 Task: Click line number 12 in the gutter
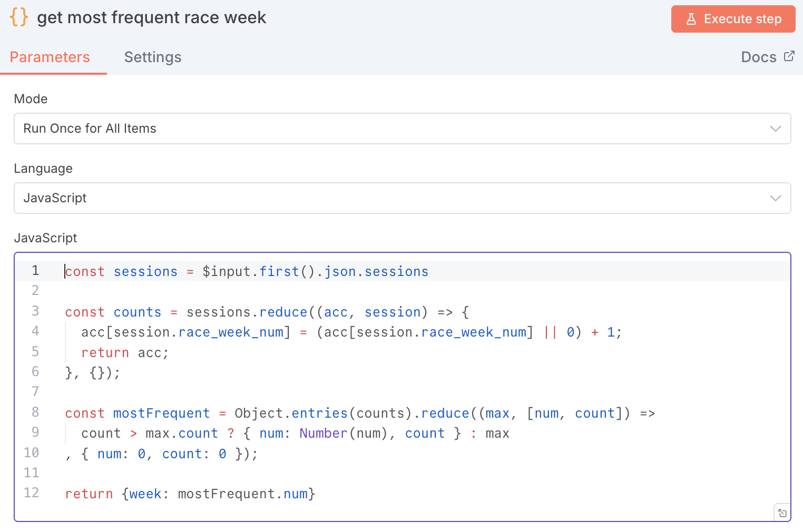[x=32, y=493]
